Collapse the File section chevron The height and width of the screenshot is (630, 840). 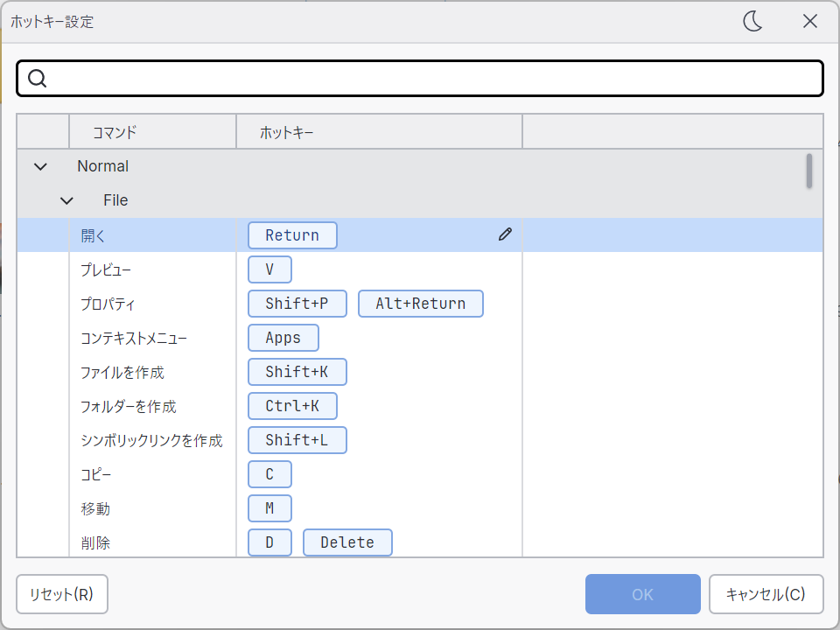point(66,200)
